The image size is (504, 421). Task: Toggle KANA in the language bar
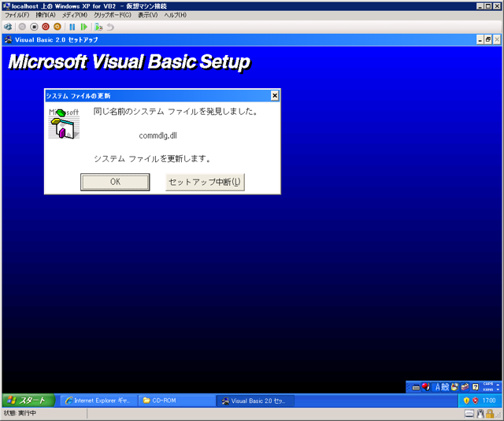coord(488,390)
